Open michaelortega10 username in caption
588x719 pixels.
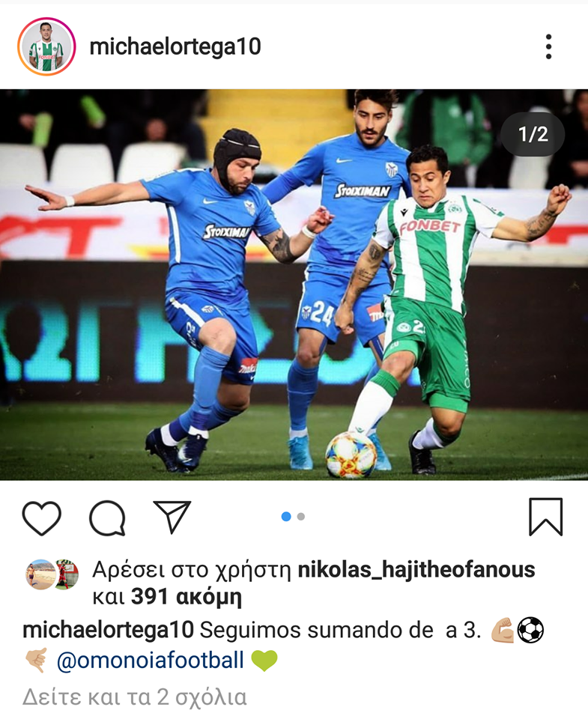(x=109, y=630)
